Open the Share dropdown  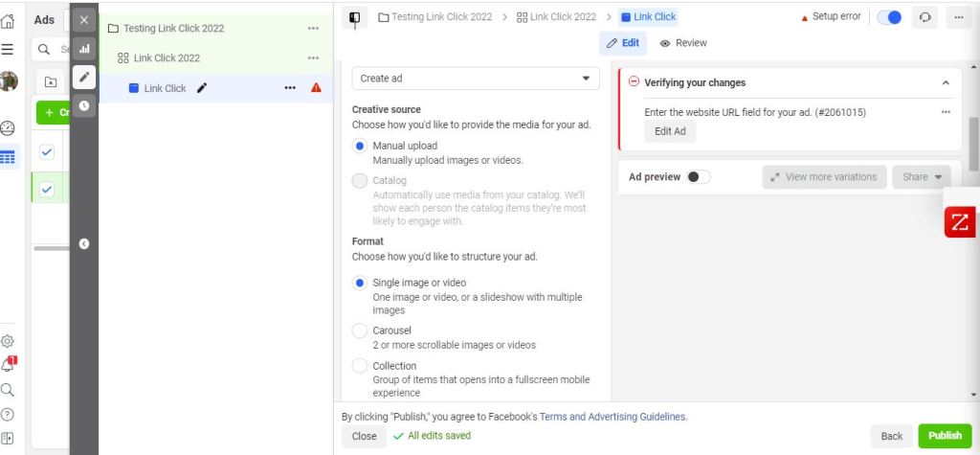[922, 177]
